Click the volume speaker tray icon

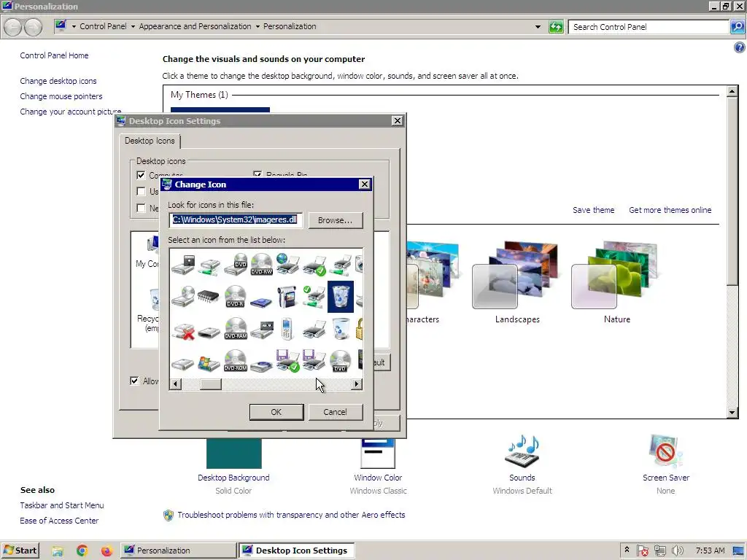point(677,551)
